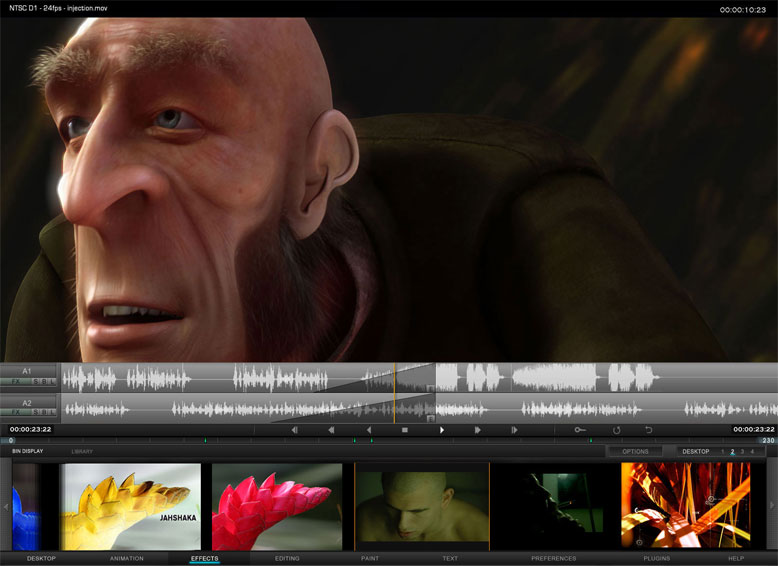Open the Help section
Viewport: 778px width, 566px height.
(736, 559)
